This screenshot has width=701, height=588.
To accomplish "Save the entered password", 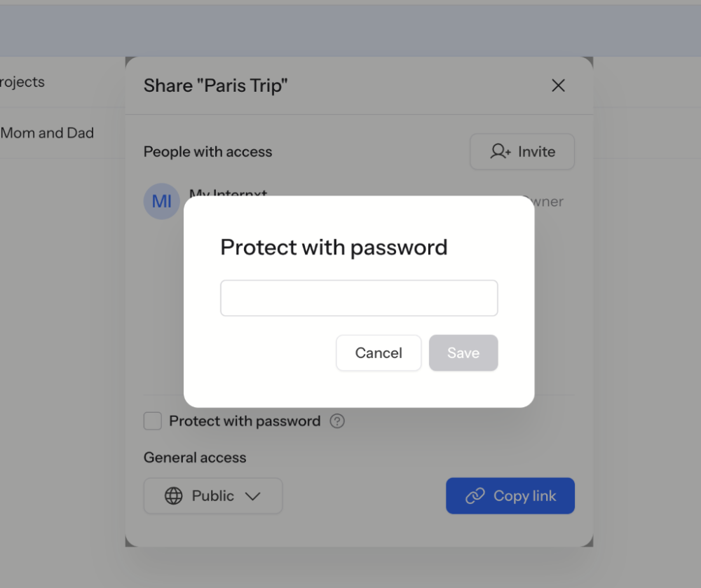I will point(463,353).
